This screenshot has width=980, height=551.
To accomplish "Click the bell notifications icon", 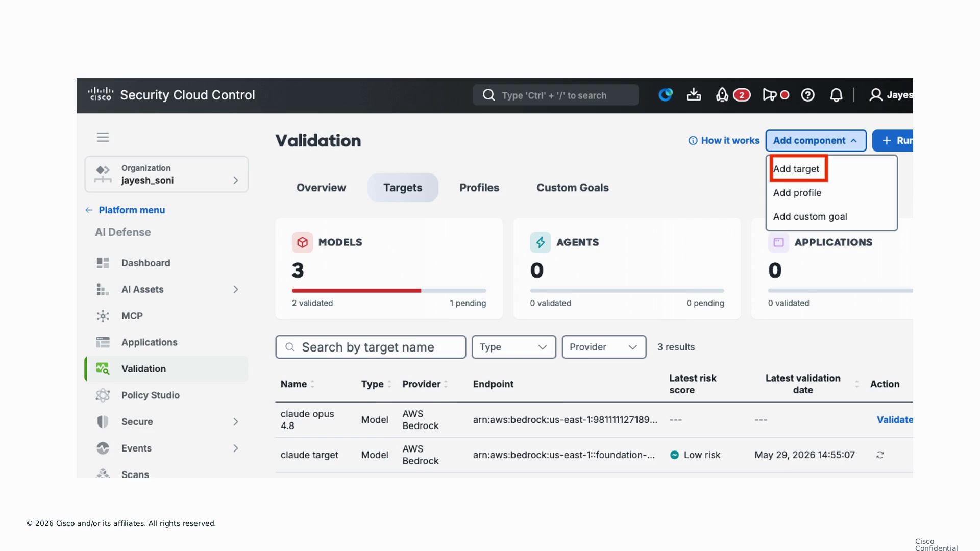I will click(x=836, y=95).
